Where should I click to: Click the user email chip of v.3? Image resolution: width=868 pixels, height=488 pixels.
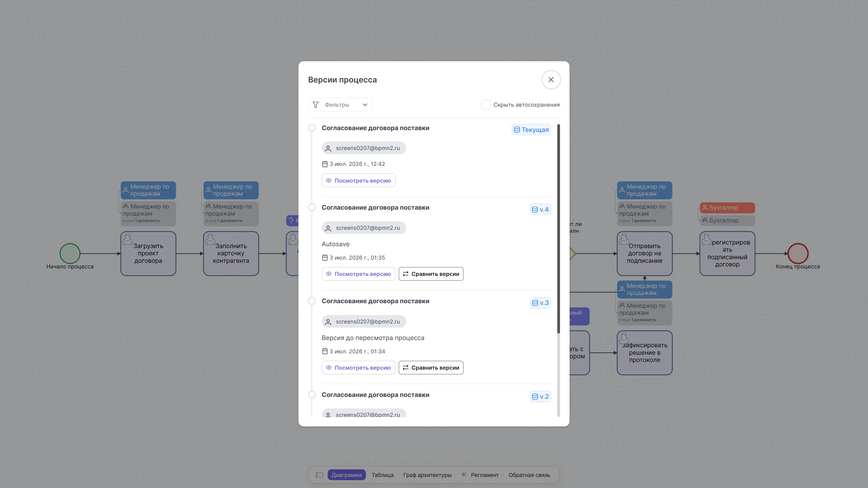364,321
